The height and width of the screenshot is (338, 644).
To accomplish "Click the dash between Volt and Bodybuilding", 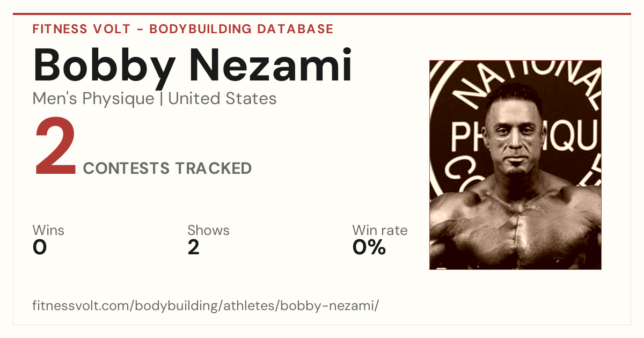I will 139,29.
